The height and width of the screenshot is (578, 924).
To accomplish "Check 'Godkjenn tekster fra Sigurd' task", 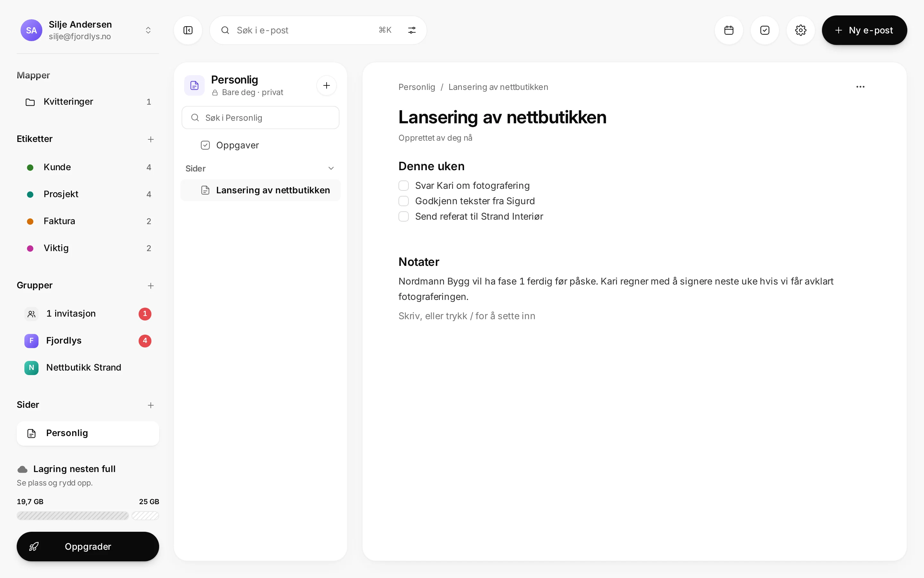I will coord(404,201).
